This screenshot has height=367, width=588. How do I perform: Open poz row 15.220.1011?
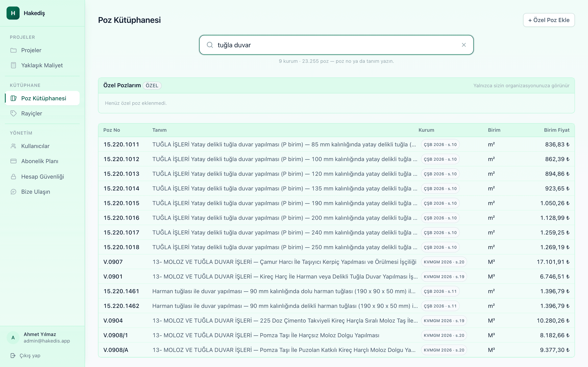(x=336, y=144)
